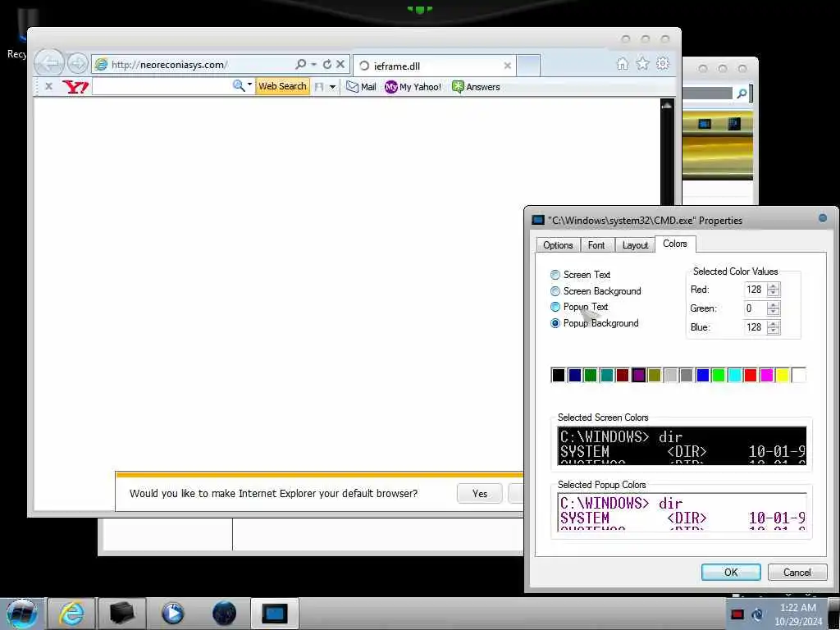Open My Yahoo! from toolbar
The image size is (840, 630).
pos(413,87)
